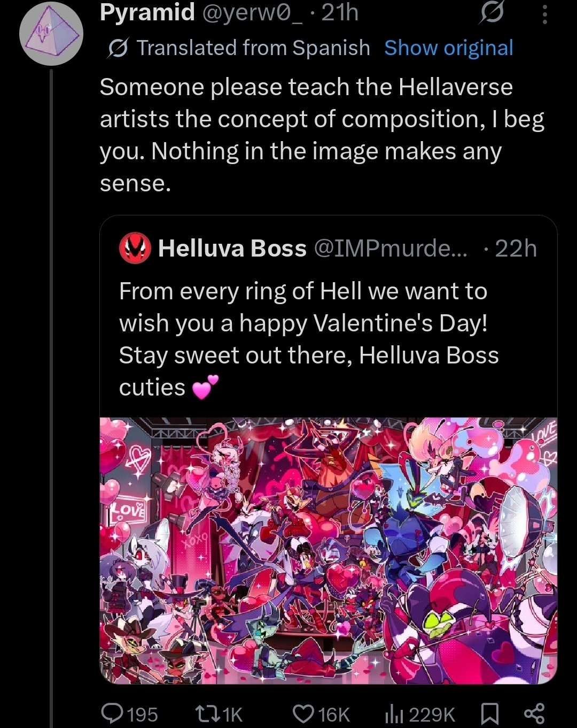Bookmark this tweet

490,713
